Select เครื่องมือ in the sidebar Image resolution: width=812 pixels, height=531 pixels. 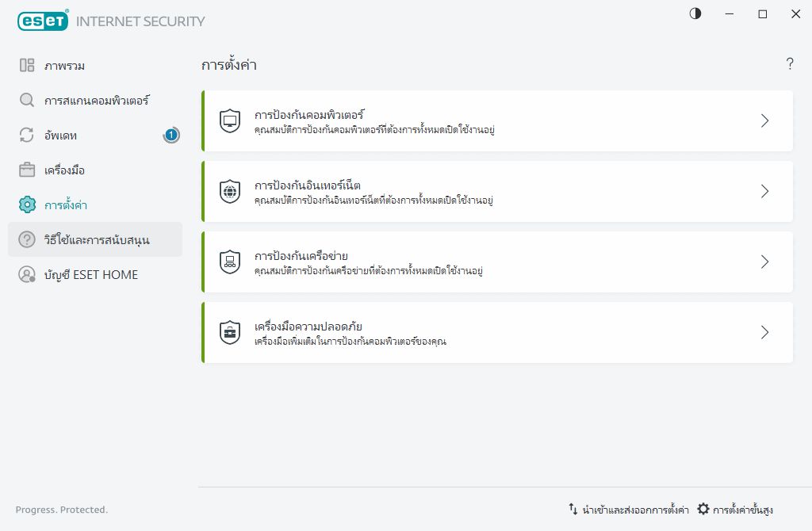pos(64,170)
